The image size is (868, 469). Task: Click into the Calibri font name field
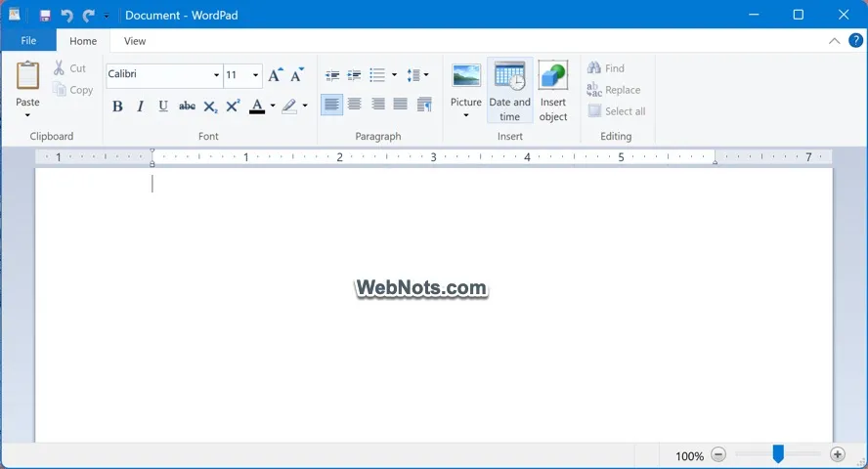[159, 74]
